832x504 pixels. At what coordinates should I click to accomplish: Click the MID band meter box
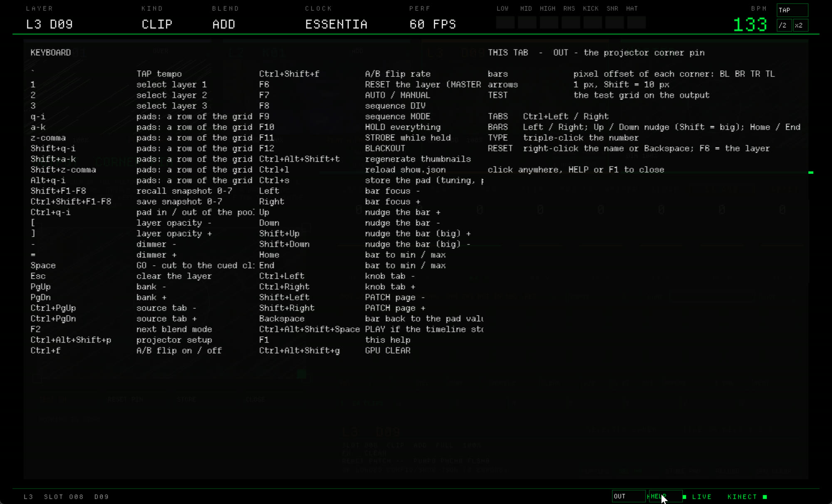[527, 22]
